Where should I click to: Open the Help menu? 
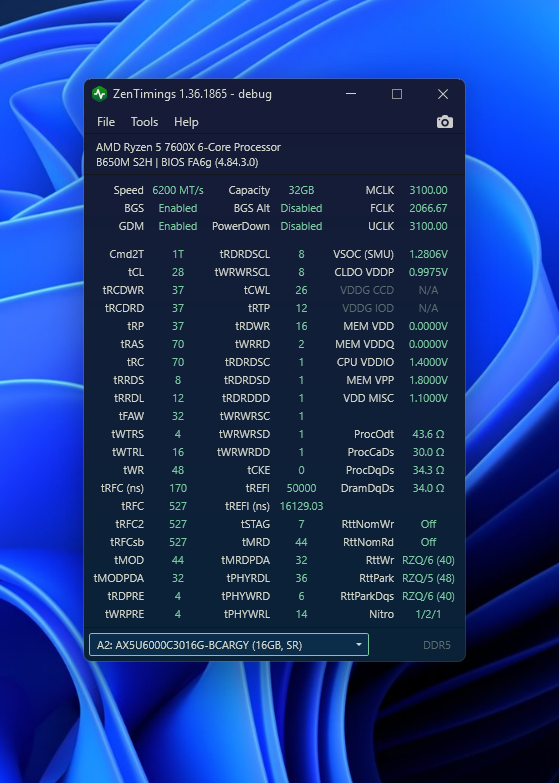[186, 122]
